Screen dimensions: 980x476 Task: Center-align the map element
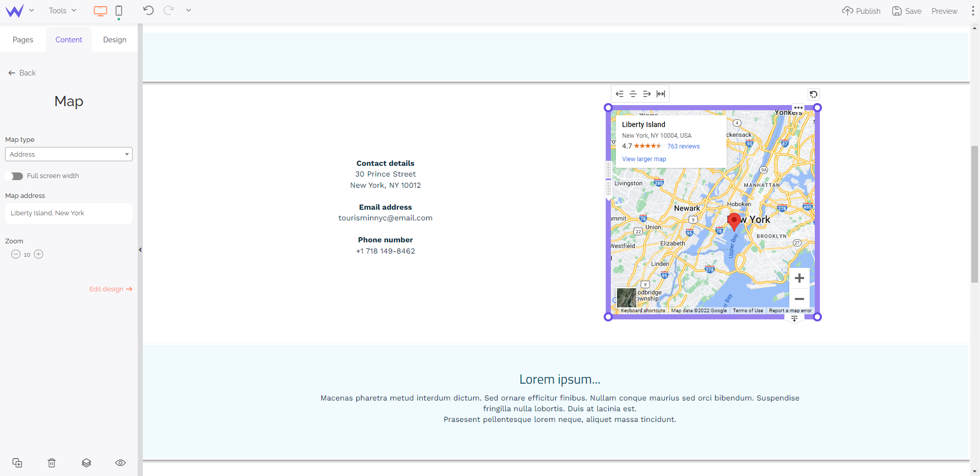tap(633, 94)
